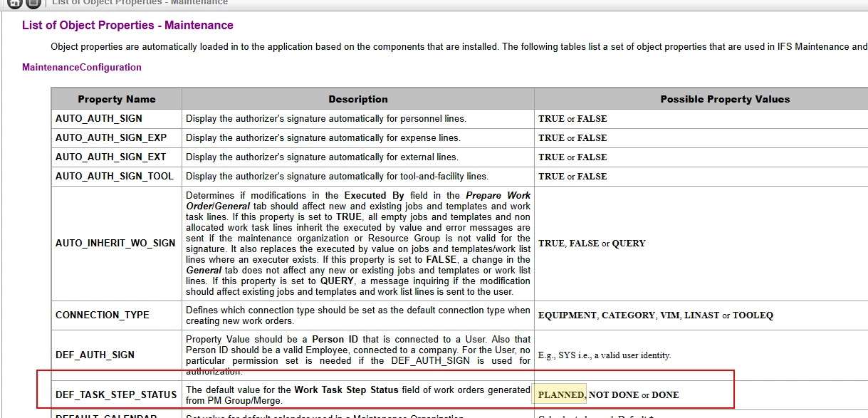Click the 'Possible Property Values' column header
Viewport: 868px width, 418px height.
[725, 99]
